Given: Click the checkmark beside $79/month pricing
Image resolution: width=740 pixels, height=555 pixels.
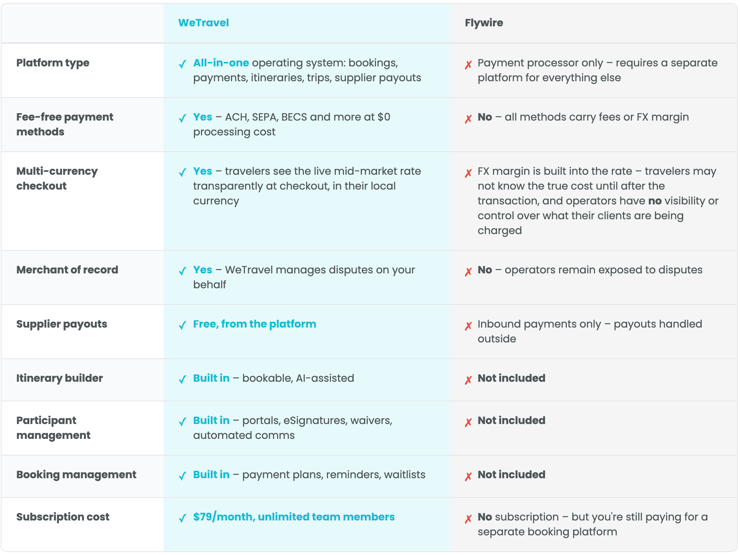Looking at the screenshot, I should point(182,518).
